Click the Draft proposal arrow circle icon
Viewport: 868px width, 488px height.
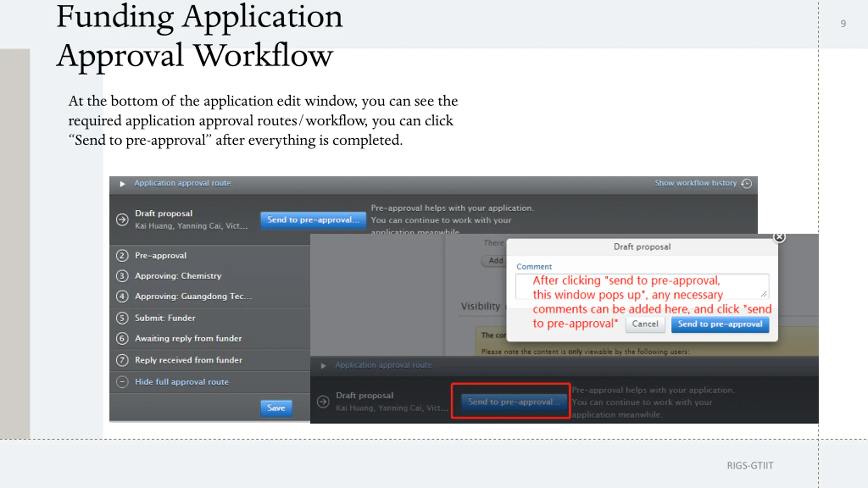click(x=122, y=220)
